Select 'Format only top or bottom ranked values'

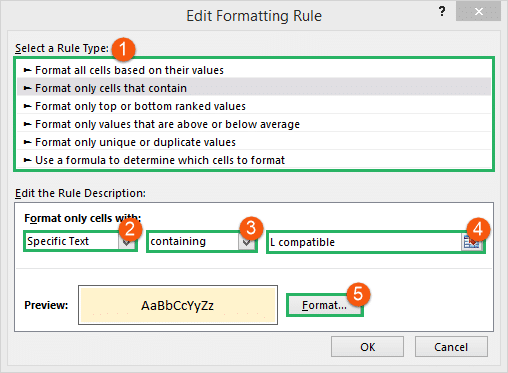254,106
